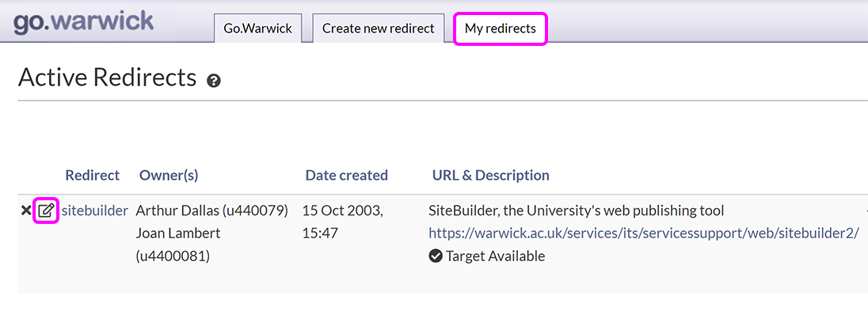Click owner Arthur Dallas (u440079)
Image resolution: width=868 pixels, height=326 pixels.
point(211,210)
